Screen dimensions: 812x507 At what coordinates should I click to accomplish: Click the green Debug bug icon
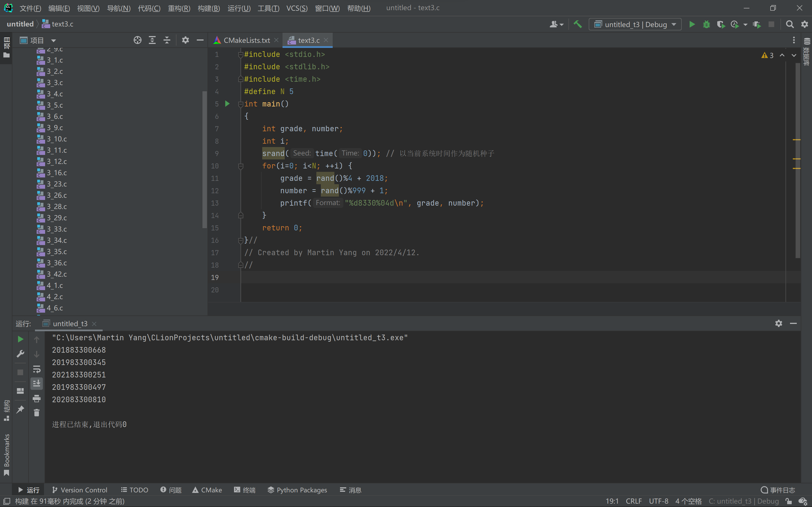pyautogui.click(x=706, y=25)
